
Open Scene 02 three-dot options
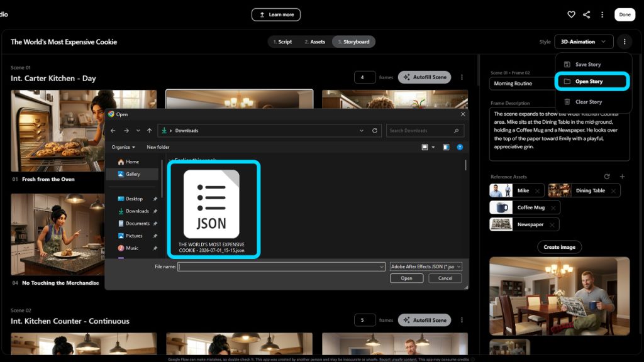pyautogui.click(x=462, y=320)
